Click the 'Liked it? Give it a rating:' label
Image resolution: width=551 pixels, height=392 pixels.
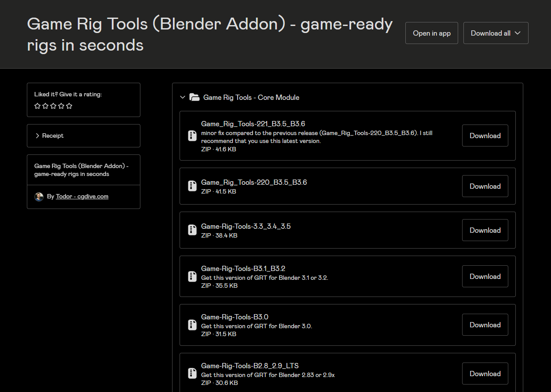pos(68,94)
